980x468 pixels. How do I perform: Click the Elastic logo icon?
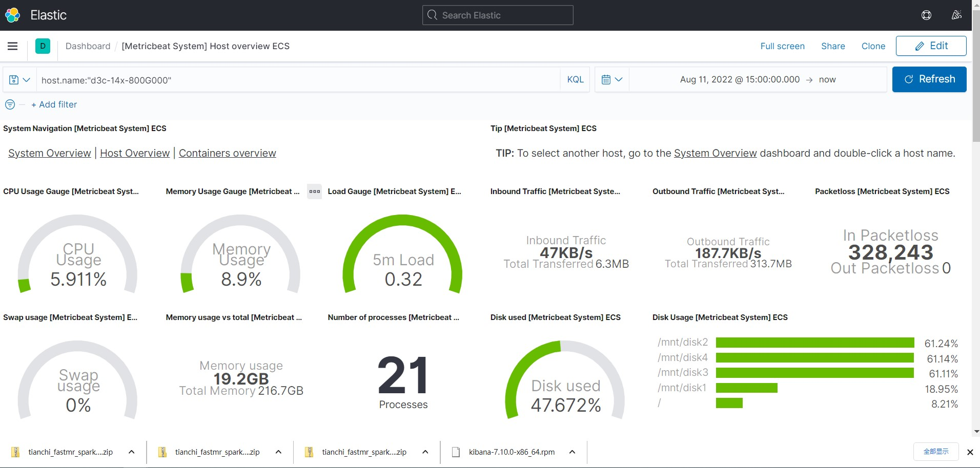tap(12, 15)
